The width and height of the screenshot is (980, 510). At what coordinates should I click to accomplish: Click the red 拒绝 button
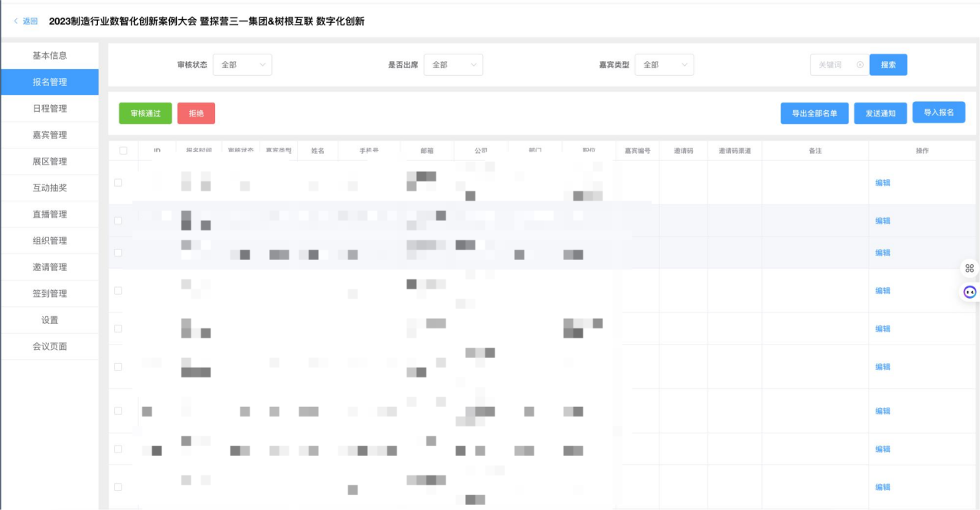click(196, 113)
